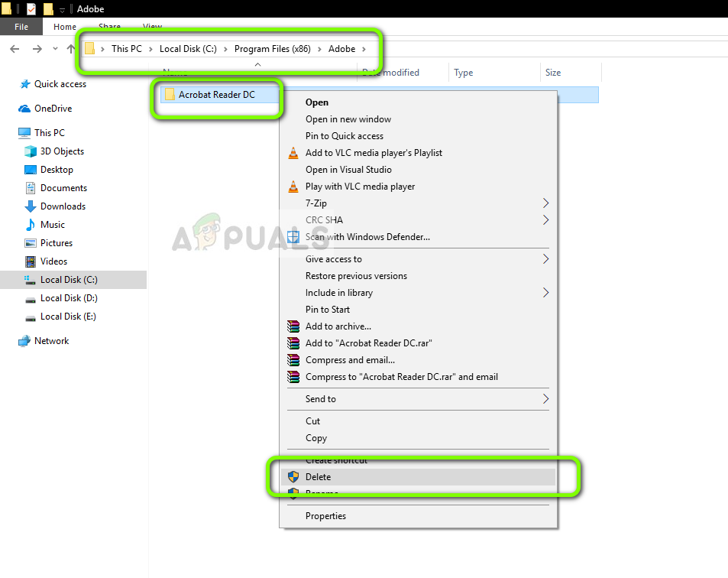Click the Forward navigation arrow

37,49
